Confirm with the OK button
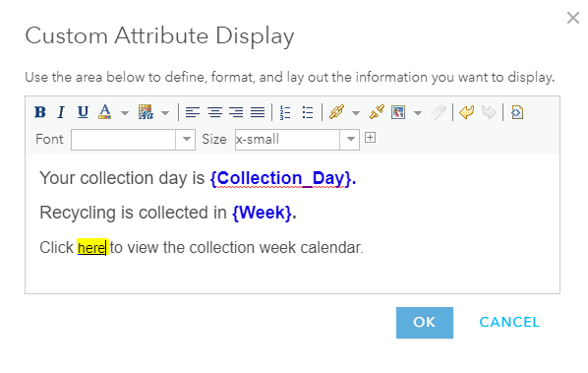Image resolution: width=588 pixels, height=373 pixels. (x=425, y=323)
